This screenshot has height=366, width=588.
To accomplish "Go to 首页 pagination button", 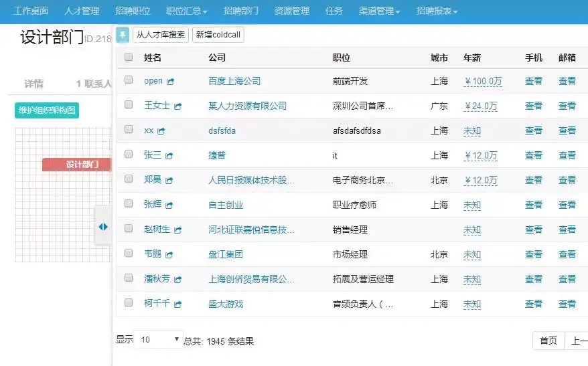I will [548, 341].
